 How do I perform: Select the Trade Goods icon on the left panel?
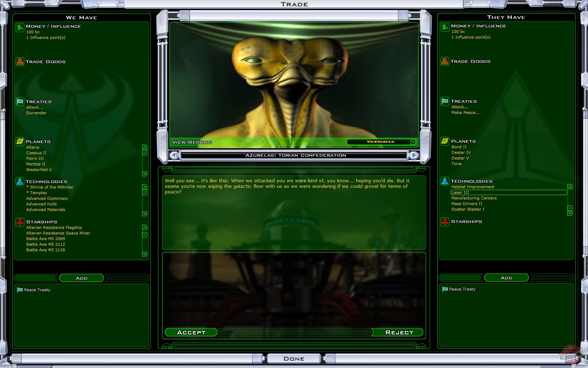tap(20, 62)
